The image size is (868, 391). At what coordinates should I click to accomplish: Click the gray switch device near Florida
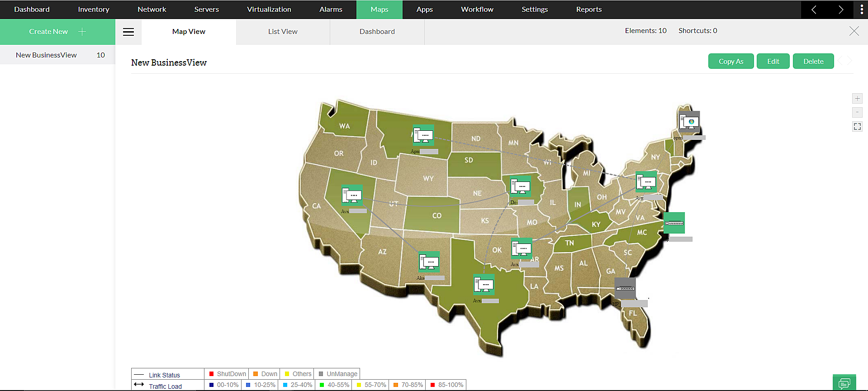pyautogui.click(x=625, y=288)
